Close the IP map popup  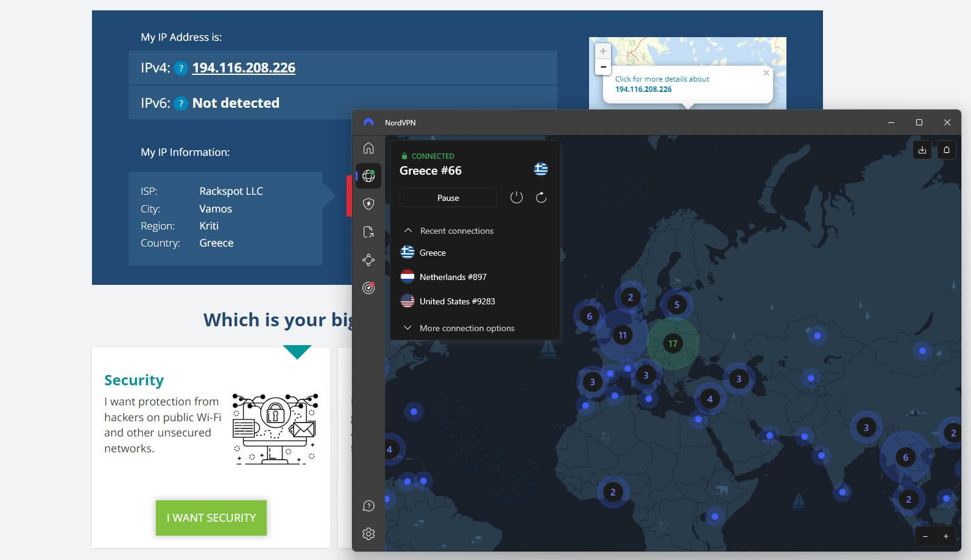766,72
